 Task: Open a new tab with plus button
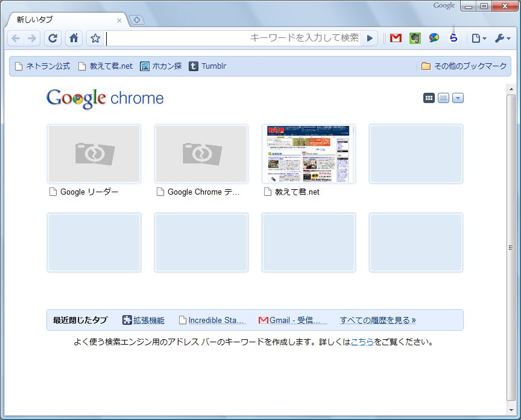136,20
